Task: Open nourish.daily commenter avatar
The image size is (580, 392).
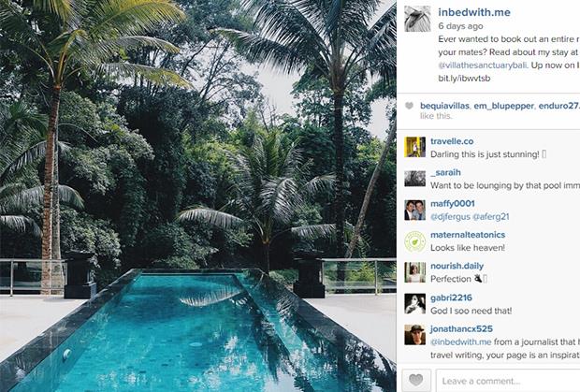Action: point(414,272)
